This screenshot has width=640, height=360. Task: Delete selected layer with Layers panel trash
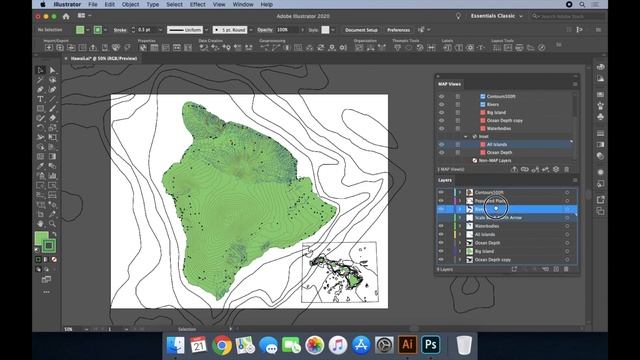566,269
